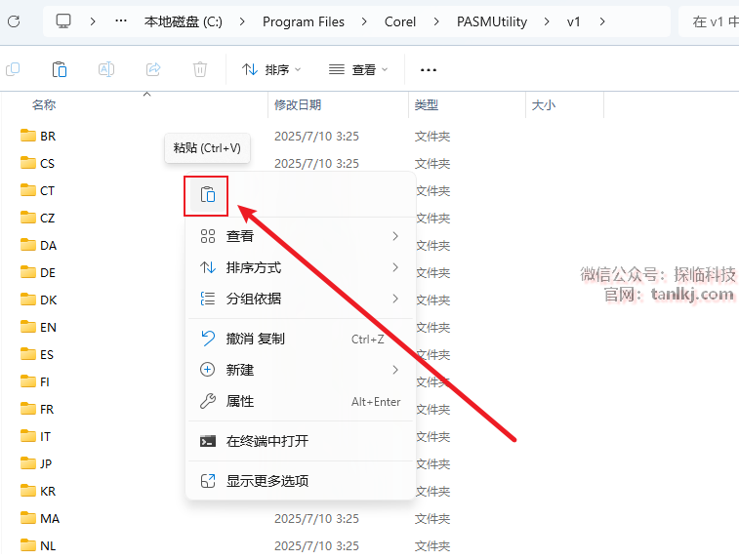Click the toolbar rename icon
The height and width of the screenshot is (560, 739).
(106, 69)
